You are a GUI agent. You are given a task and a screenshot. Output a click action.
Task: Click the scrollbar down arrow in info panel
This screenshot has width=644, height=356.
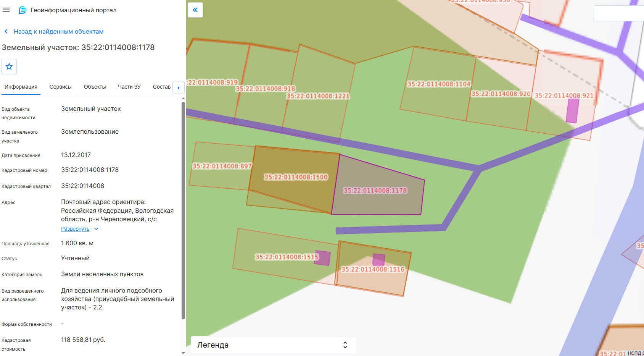[183, 353]
